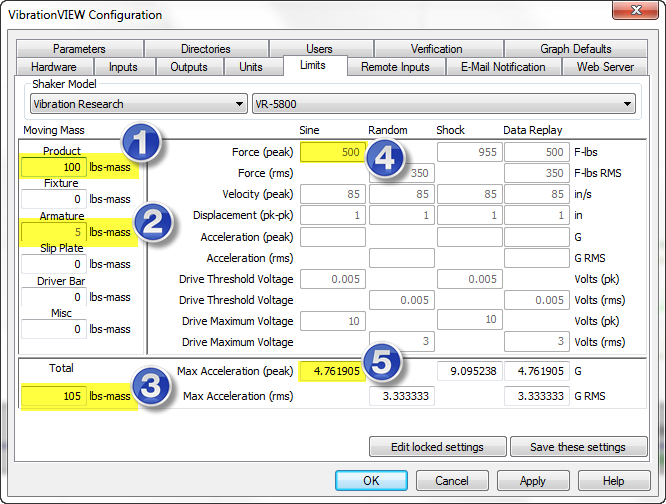Click the Product mass input field

pyautogui.click(x=53, y=167)
